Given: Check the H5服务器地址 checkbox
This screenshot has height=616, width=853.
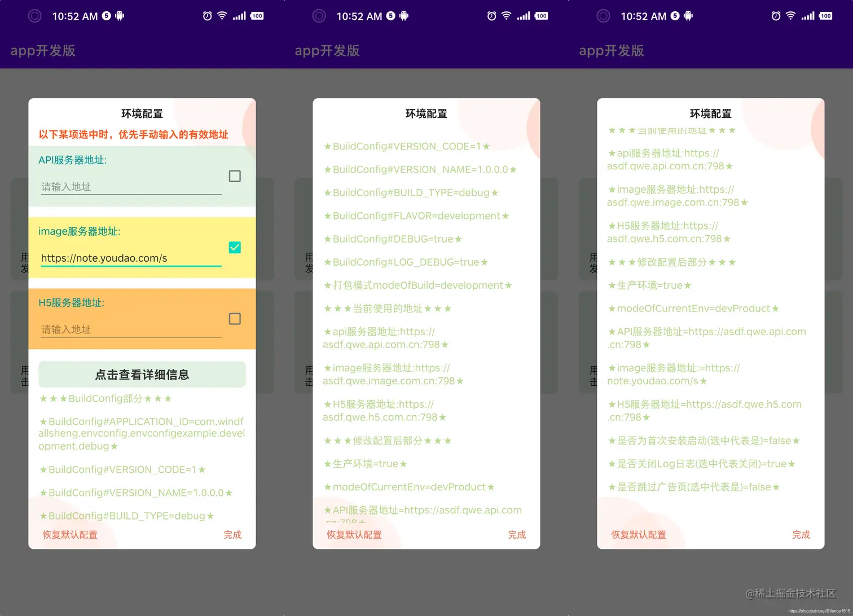Looking at the screenshot, I should coord(234,319).
